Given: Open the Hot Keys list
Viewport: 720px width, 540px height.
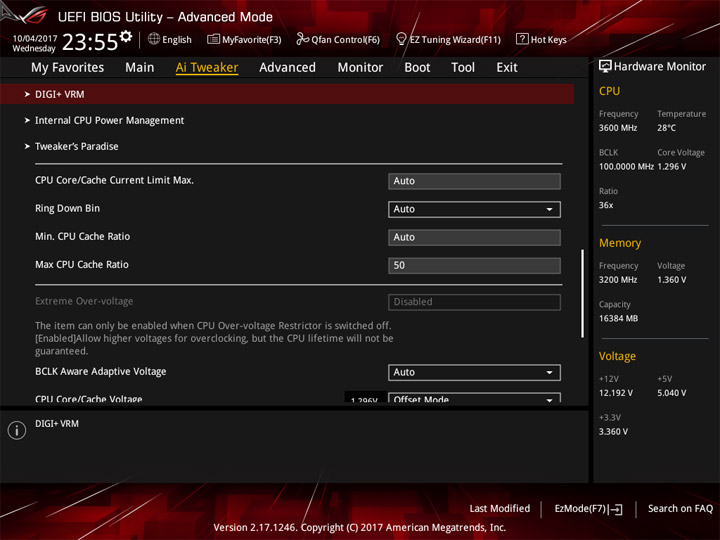Looking at the screenshot, I should click(541, 39).
